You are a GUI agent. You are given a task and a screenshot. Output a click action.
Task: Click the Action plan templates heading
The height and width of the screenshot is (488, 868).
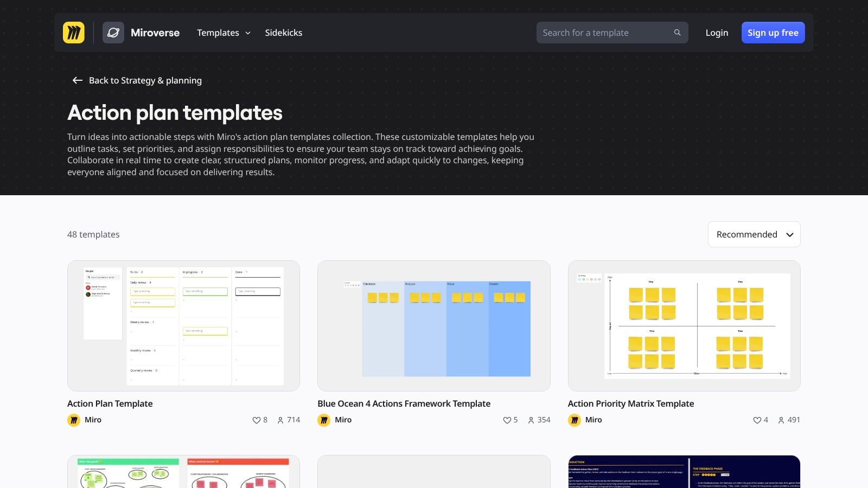[175, 113]
